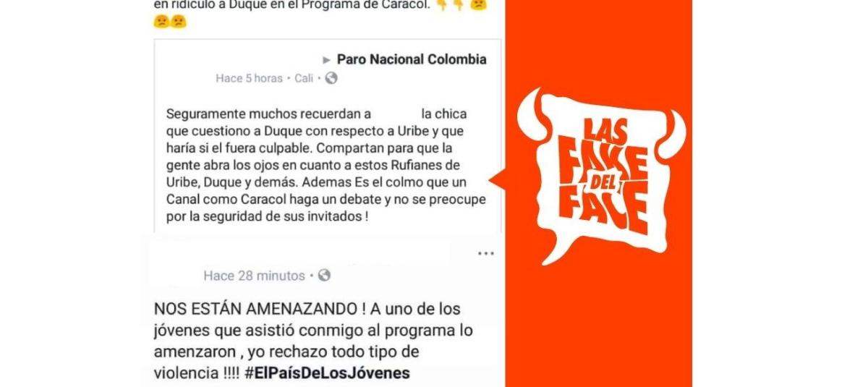Click second sad emoji on the second line

pyautogui.click(x=178, y=21)
